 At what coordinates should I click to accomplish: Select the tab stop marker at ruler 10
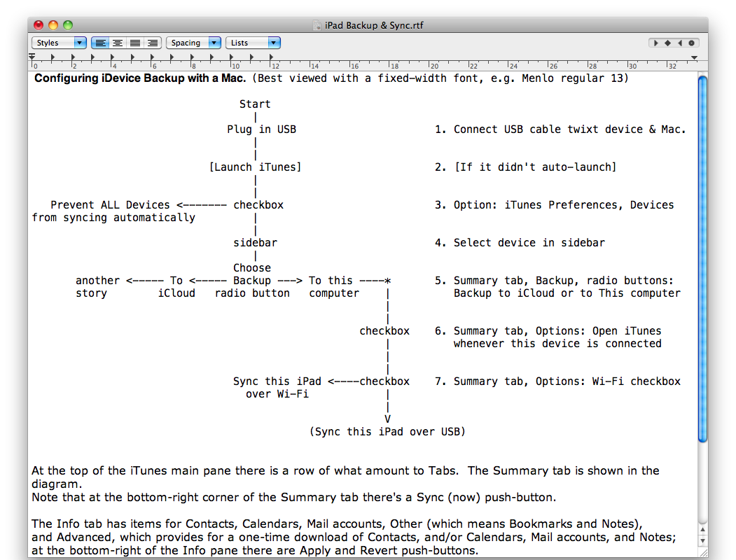pyautogui.click(x=232, y=57)
